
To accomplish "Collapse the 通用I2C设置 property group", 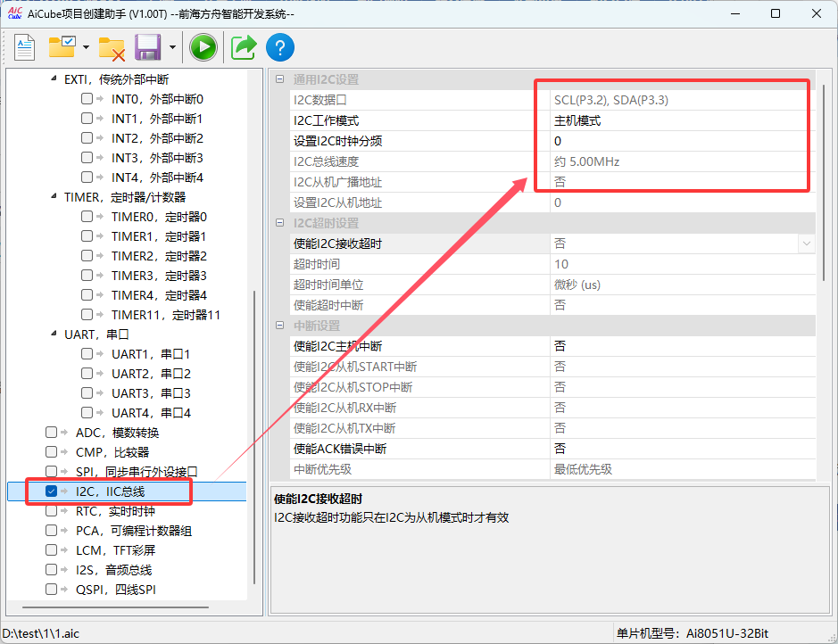I will 279,79.
